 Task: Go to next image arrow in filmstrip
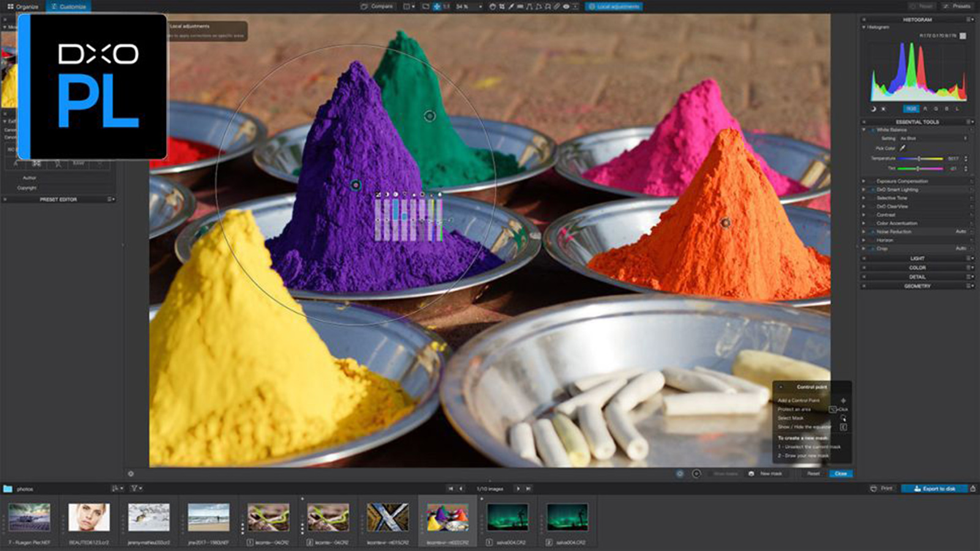point(518,489)
